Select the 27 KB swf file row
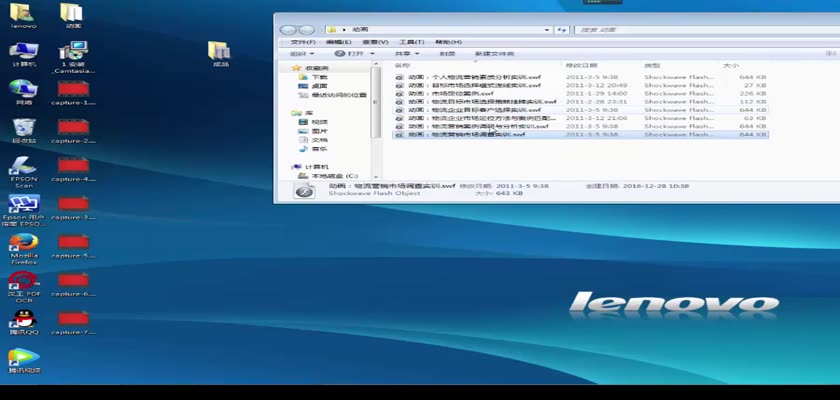This screenshot has height=400, width=840. (581, 85)
